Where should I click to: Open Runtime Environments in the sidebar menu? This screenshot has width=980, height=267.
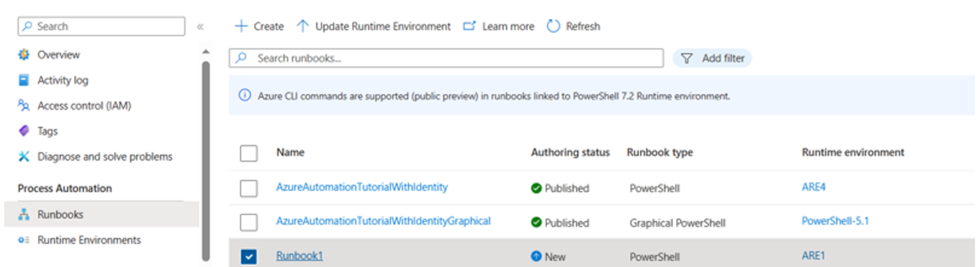coord(102,240)
